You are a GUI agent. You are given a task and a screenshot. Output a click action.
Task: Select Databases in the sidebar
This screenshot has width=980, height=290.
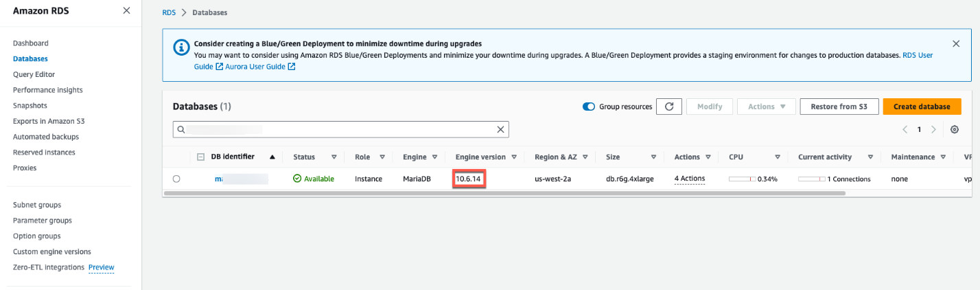click(30, 59)
